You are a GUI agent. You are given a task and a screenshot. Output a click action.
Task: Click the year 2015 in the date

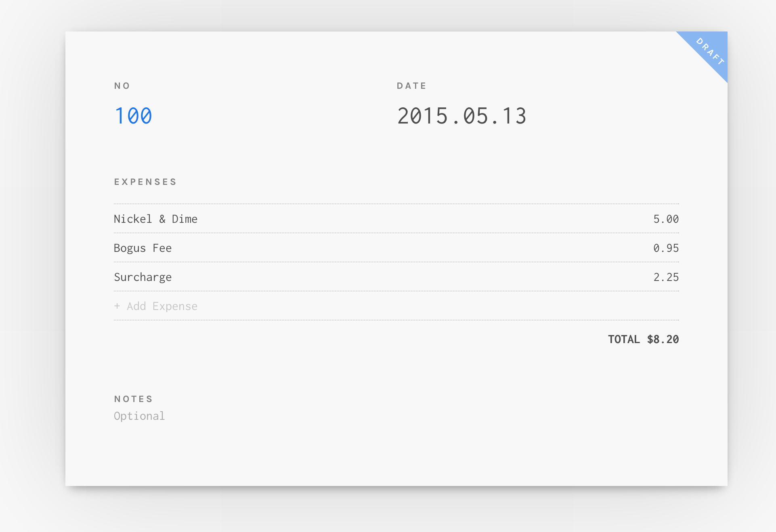click(x=422, y=116)
